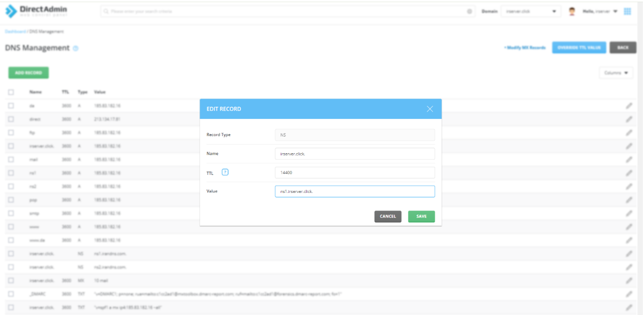Click into the Value input field
Viewport: 644px width, 315px height.
click(x=354, y=191)
